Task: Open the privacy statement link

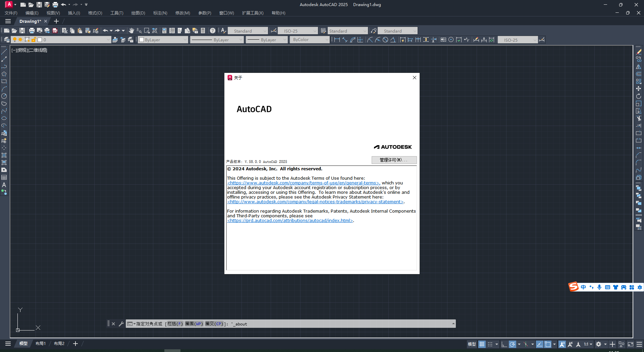Action: [315, 202]
